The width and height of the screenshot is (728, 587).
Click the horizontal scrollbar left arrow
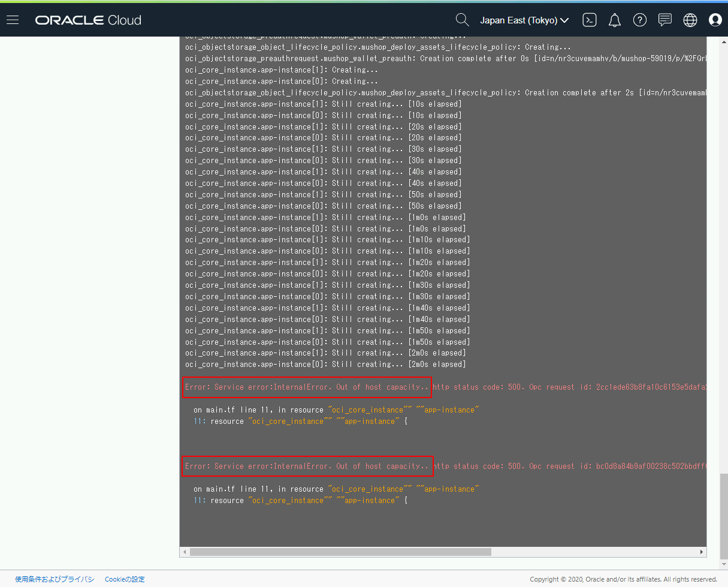[185, 552]
